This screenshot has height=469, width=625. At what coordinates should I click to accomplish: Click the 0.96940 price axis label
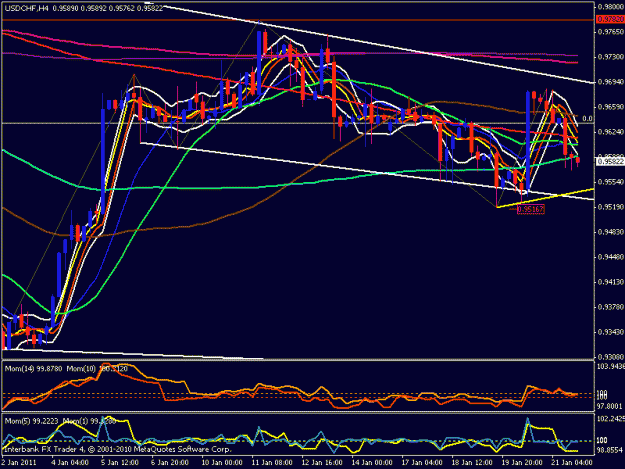[x=611, y=82]
